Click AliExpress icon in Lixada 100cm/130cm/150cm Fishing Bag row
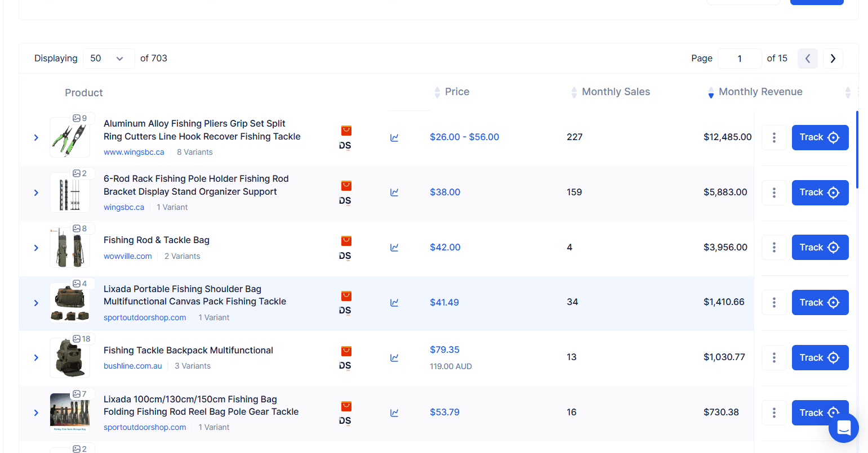Screen dimensions: 868x453 pos(346,406)
